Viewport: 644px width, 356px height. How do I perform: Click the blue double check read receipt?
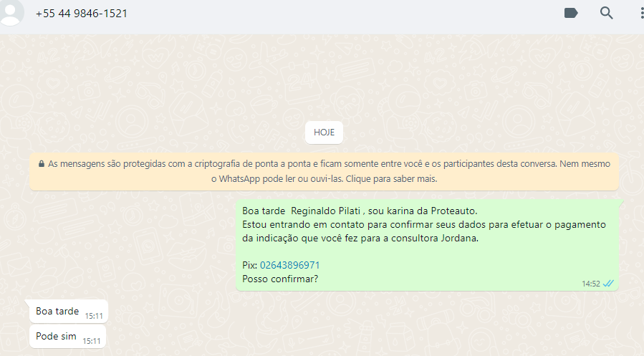click(608, 284)
